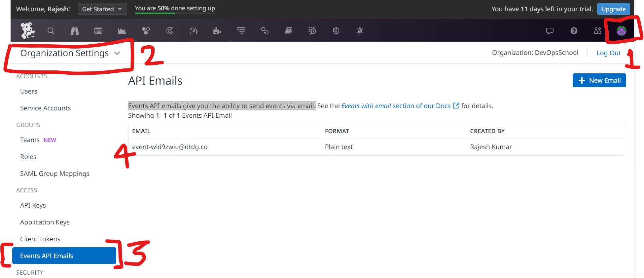The height and width of the screenshot is (278, 644).
Task: Click the chat support bubble icon
Action: point(550,31)
